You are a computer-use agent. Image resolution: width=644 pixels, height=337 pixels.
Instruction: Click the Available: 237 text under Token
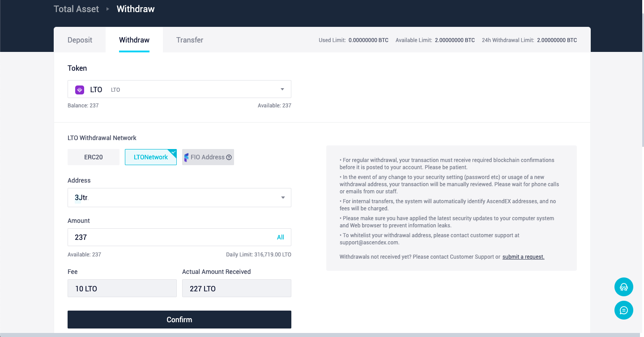point(274,106)
